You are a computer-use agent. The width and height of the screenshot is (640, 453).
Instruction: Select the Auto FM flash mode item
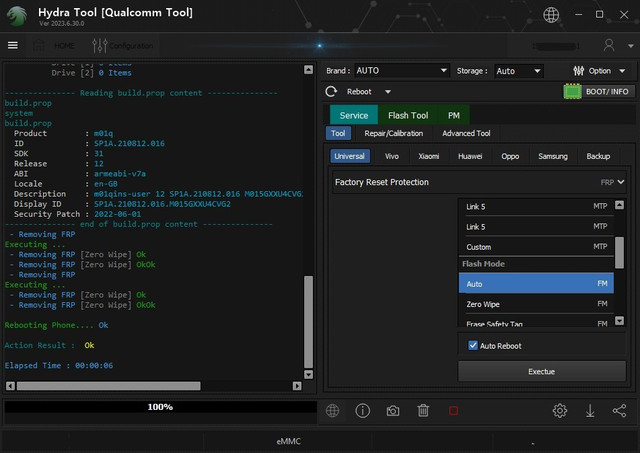[x=536, y=283]
